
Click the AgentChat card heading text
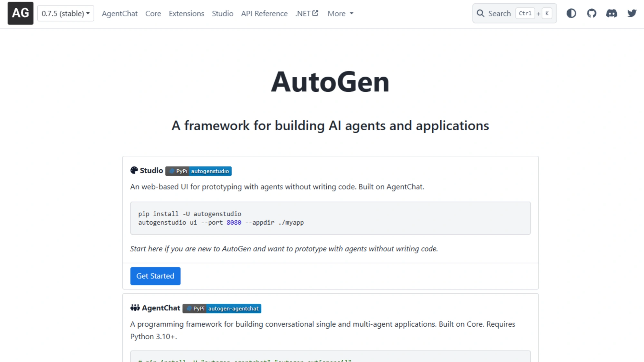click(161, 308)
